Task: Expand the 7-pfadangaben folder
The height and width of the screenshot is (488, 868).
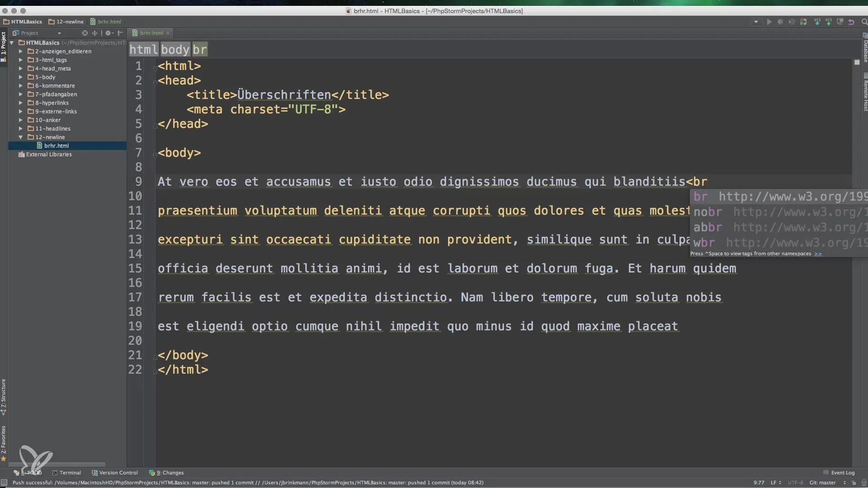Action: pyautogui.click(x=20, y=94)
